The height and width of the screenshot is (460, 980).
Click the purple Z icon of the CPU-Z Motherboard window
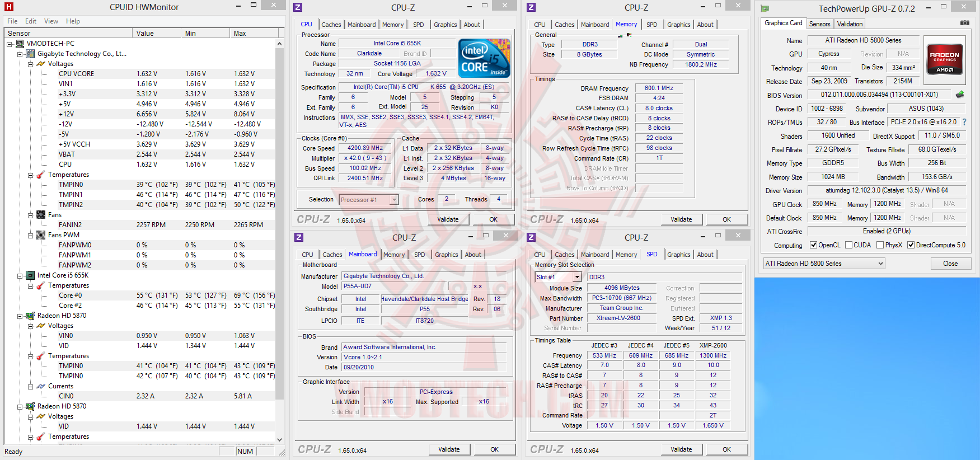point(299,237)
